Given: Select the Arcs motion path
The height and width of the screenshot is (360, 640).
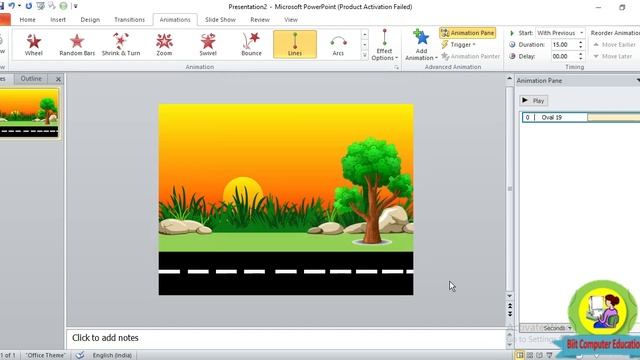Looking at the screenshot, I should click(338, 44).
